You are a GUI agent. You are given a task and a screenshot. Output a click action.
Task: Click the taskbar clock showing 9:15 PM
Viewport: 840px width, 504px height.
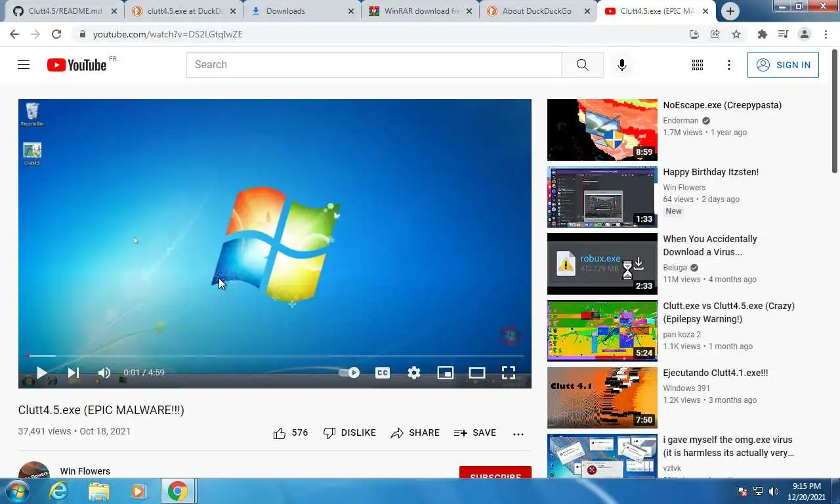pyautogui.click(x=807, y=492)
